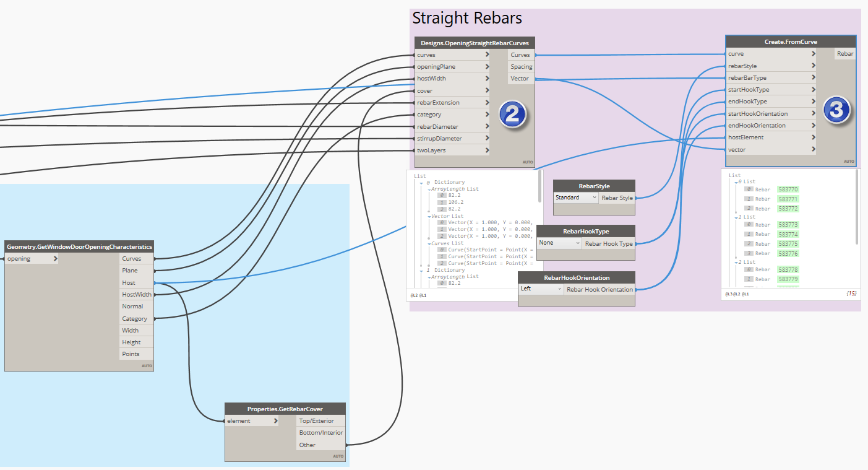Click the scrollbar of the Create.FromCurve preview
This screenshot has height=470, width=868.
tap(857, 207)
